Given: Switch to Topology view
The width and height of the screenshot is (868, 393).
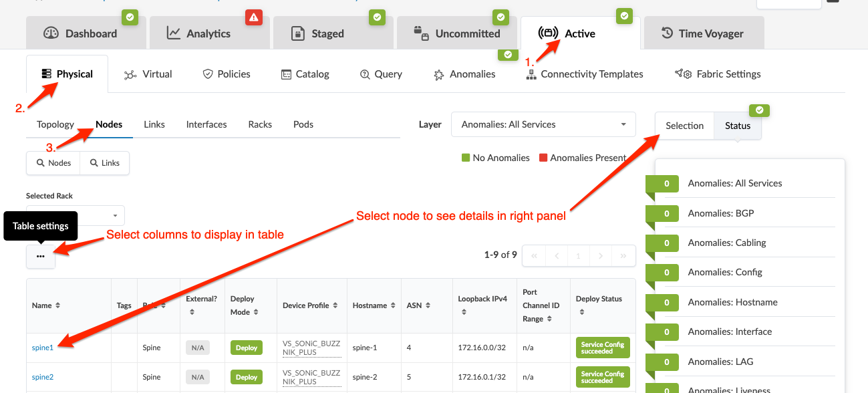Looking at the screenshot, I should 55,124.
